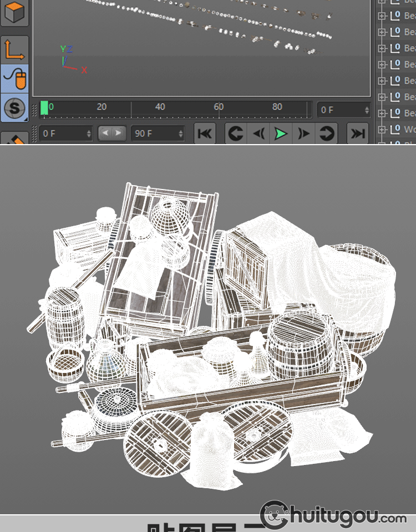Click frame 60 on the timeline ruler
This screenshot has width=416, height=532.
point(219,108)
